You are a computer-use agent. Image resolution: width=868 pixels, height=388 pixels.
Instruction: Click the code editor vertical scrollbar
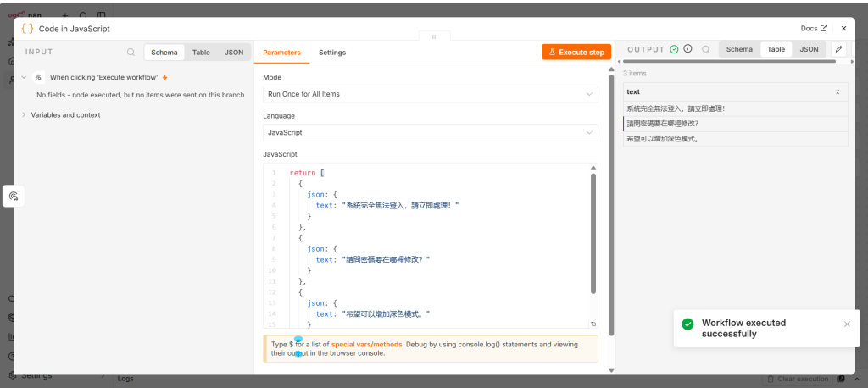pyautogui.click(x=593, y=232)
